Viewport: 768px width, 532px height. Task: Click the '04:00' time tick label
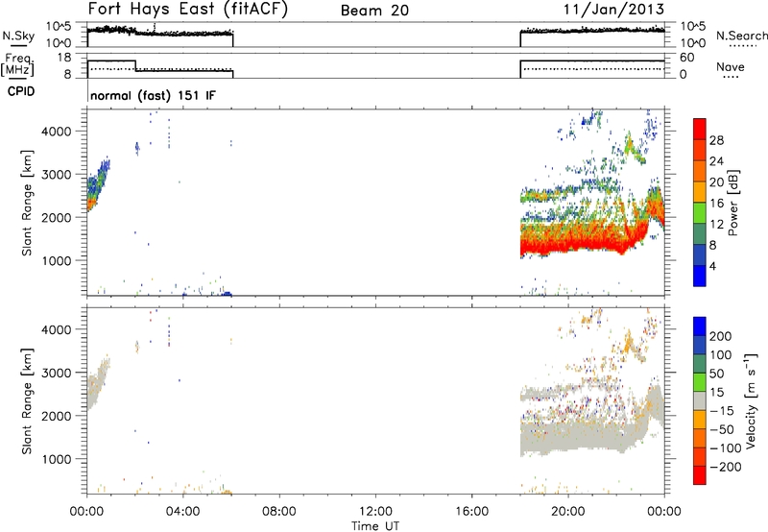182,512
